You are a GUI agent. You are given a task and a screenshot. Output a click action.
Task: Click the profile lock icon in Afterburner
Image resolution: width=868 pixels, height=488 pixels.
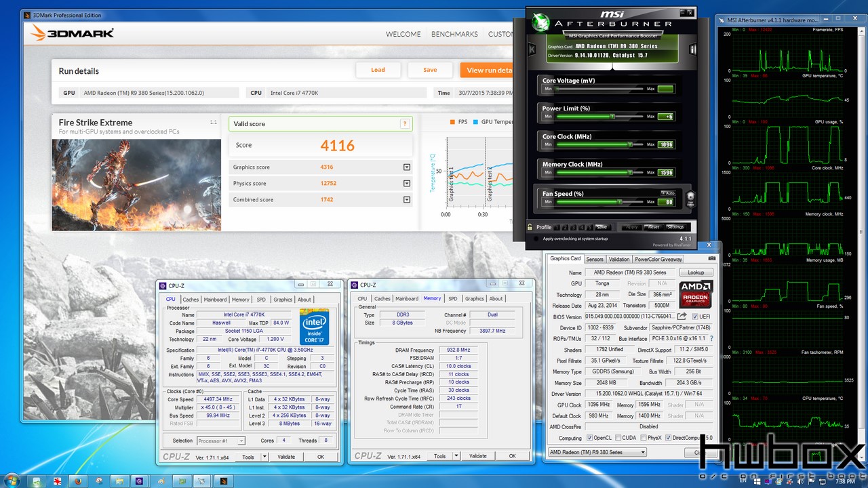click(x=530, y=227)
